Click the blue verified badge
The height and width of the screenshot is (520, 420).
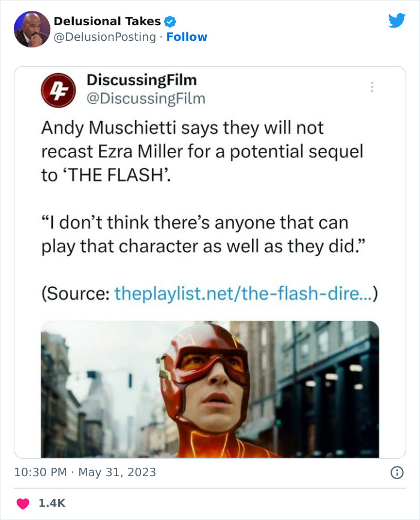coord(170,22)
